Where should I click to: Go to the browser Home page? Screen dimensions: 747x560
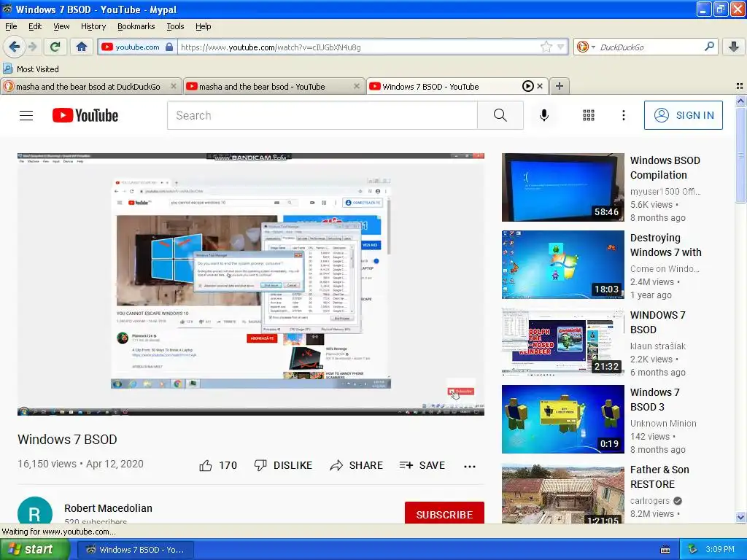[x=82, y=47]
